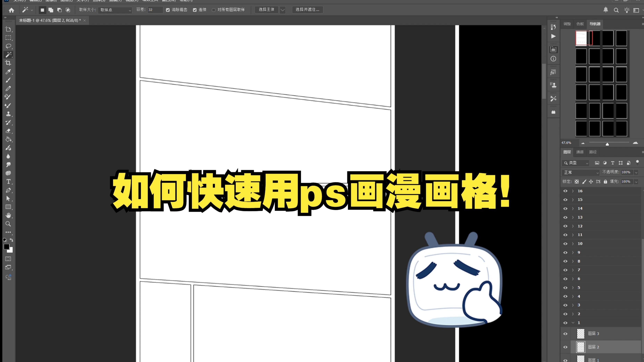Open the 选择主体 dropdown arrow

282,10
